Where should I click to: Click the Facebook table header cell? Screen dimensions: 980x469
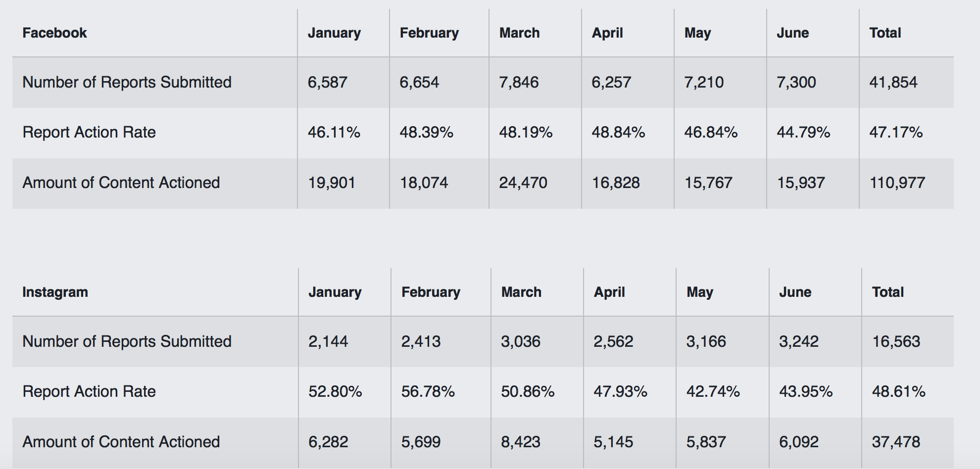[54, 33]
